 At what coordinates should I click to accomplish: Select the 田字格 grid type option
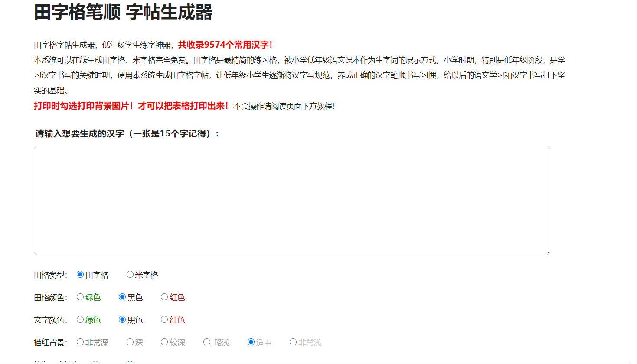point(79,274)
